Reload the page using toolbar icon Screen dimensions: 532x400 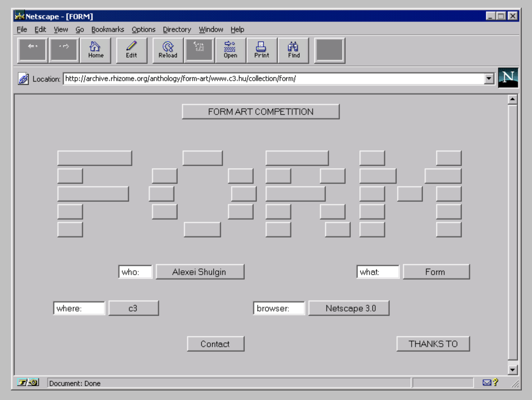click(x=168, y=50)
